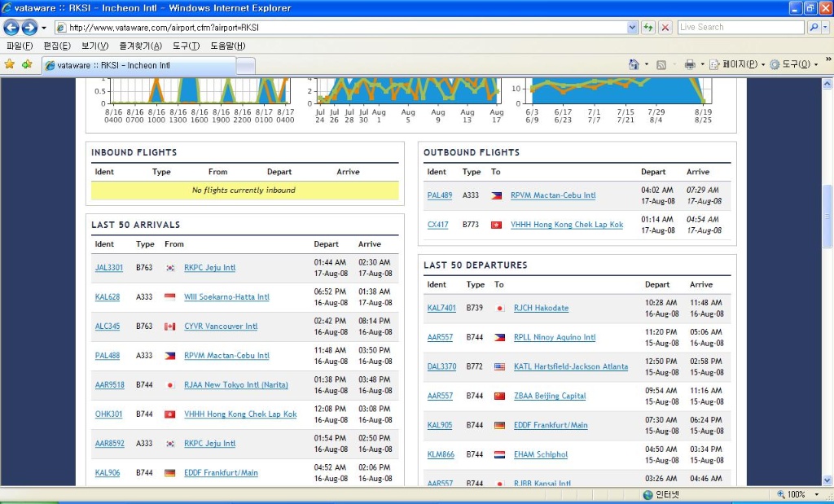Click inside the Live Search input field

click(x=740, y=27)
